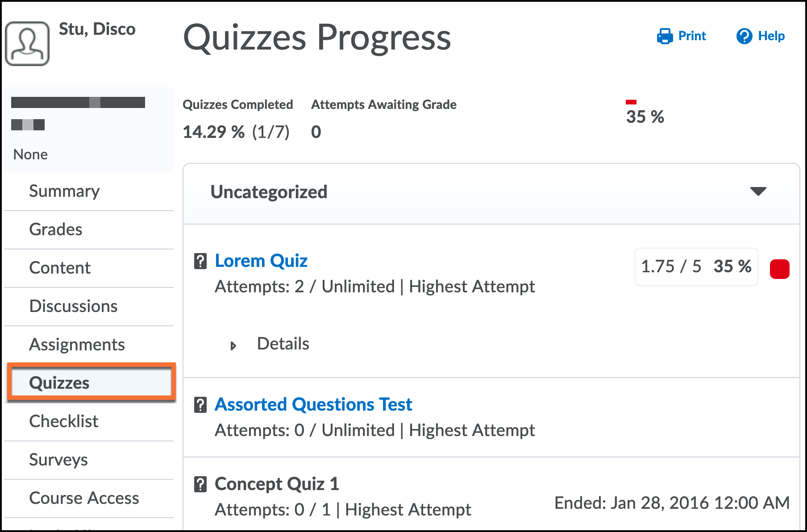Open Discussions progress page
The image size is (807, 532).
coord(73,306)
